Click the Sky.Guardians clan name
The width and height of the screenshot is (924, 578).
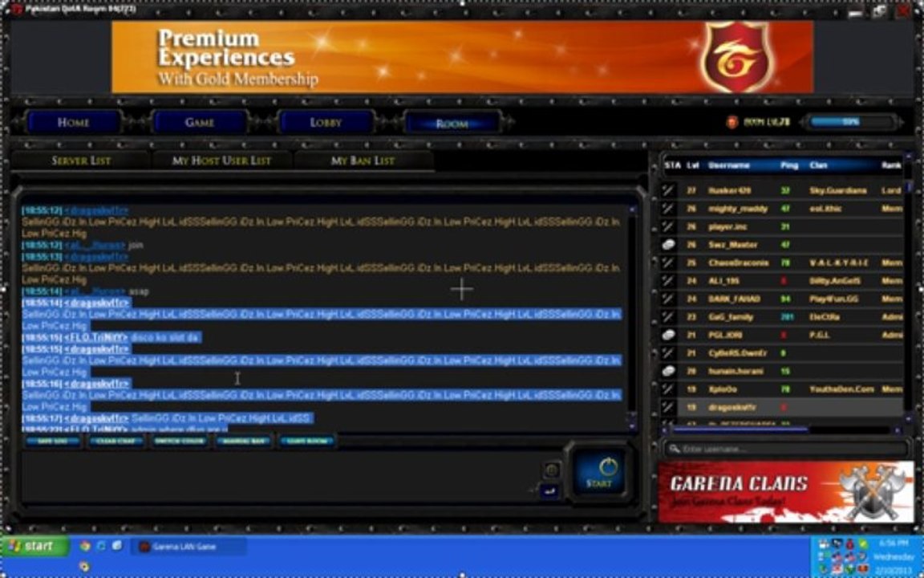(837, 190)
